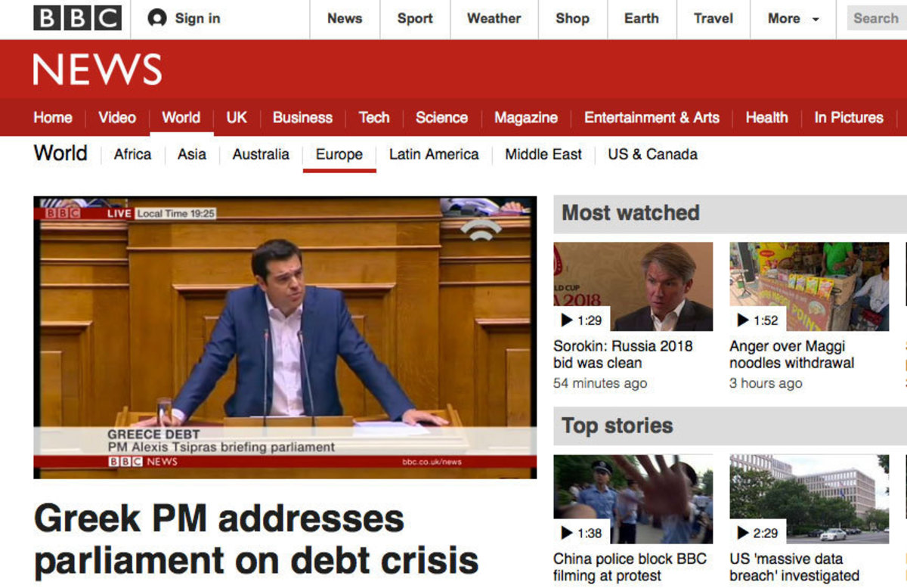Open the Africa subsection
Image resolution: width=907 pixels, height=588 pixels.
[132, 154]
